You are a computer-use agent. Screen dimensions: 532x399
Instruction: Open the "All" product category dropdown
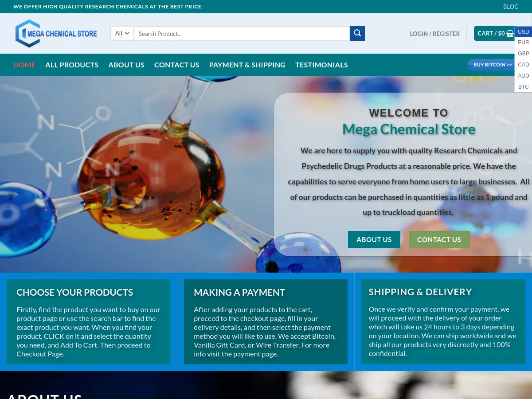(121, 33)
